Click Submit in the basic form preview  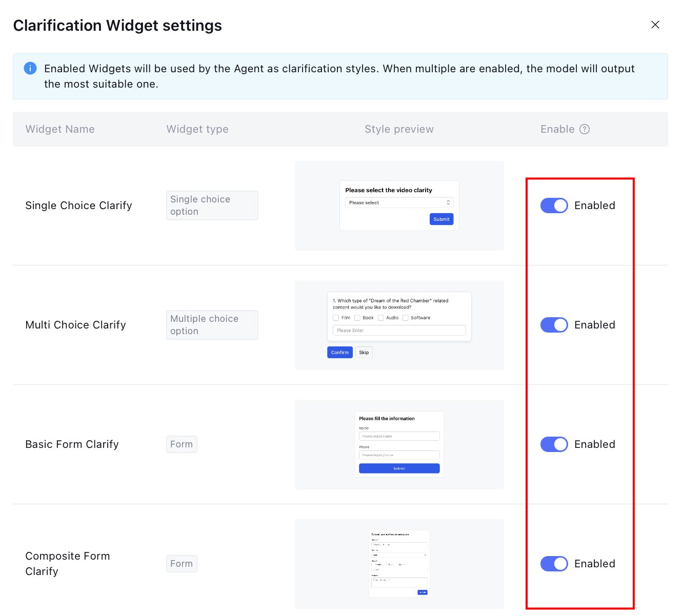(399, 468)
